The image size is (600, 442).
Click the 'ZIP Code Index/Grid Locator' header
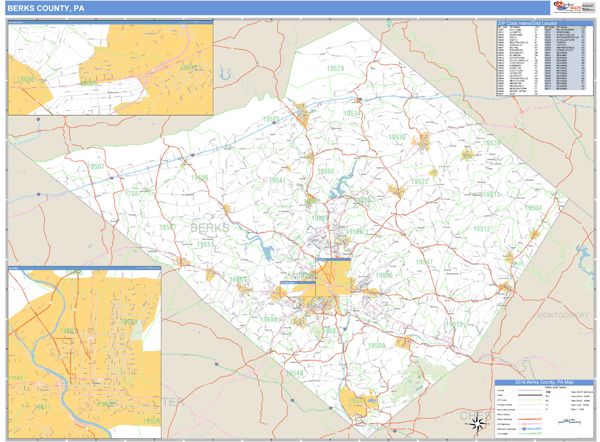point(527,23)
